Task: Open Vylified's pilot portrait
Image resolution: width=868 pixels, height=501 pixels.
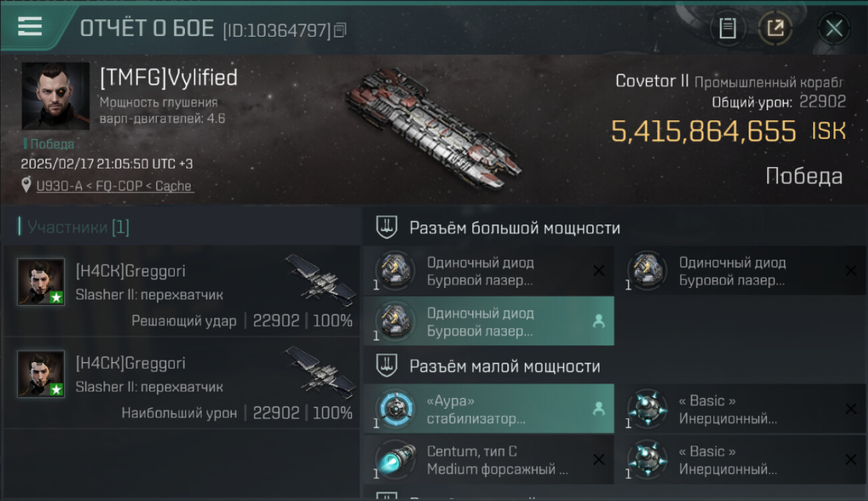Action: click(x=56, y=96)
